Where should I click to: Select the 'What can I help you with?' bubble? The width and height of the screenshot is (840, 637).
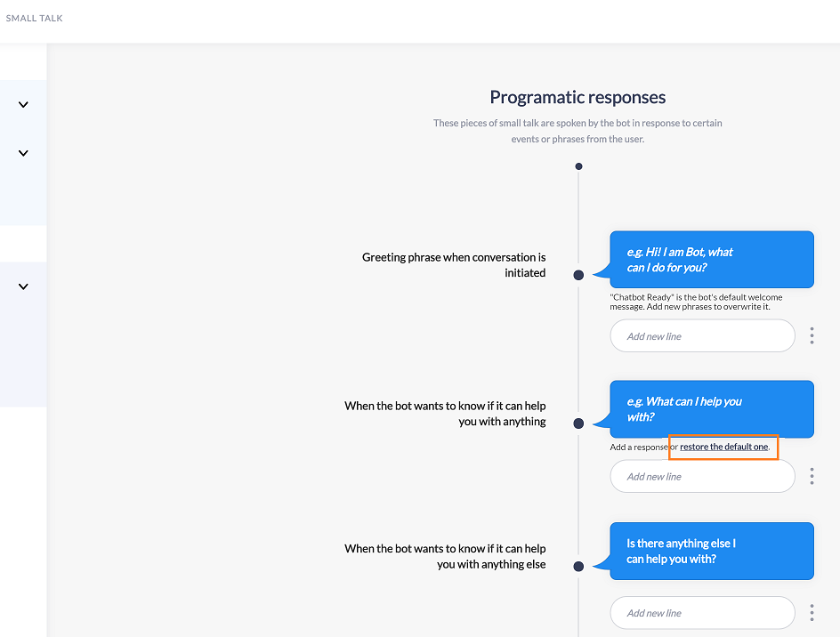tap(712, 408)
